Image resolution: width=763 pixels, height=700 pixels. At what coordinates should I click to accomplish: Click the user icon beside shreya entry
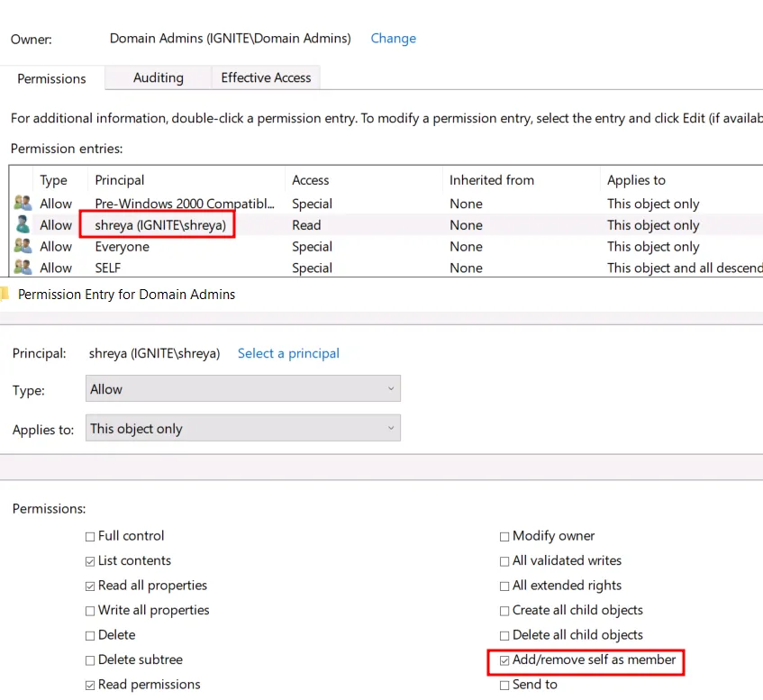(x=23, y=225)
